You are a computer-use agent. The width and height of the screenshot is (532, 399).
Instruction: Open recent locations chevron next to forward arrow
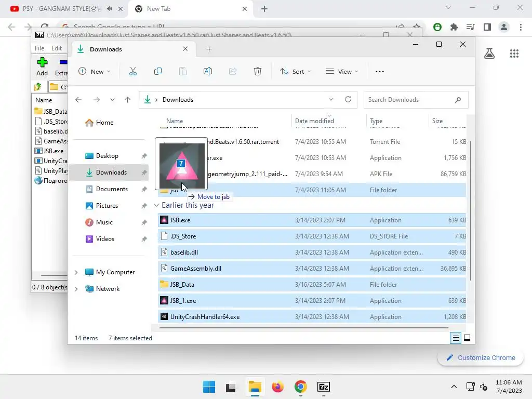(112, 100)
